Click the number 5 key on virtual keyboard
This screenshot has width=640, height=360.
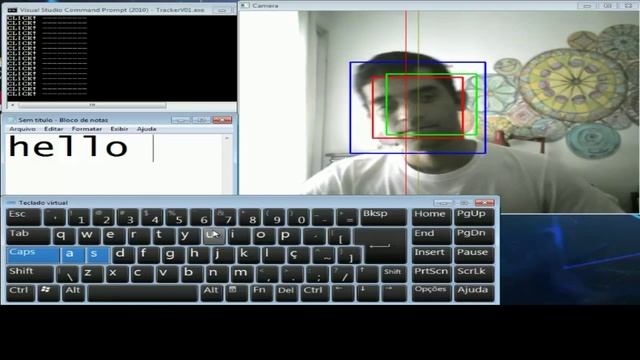[177, 217]
